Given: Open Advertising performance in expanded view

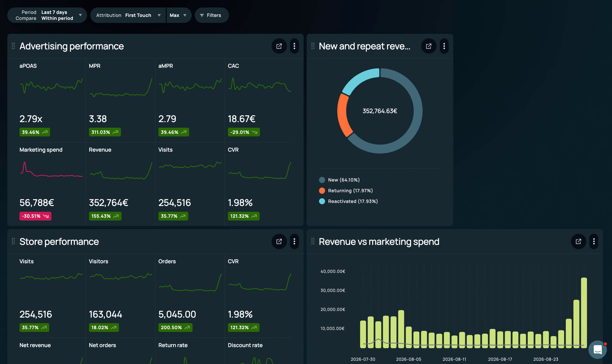Looking at the screenshot, I should coord(279,46).
